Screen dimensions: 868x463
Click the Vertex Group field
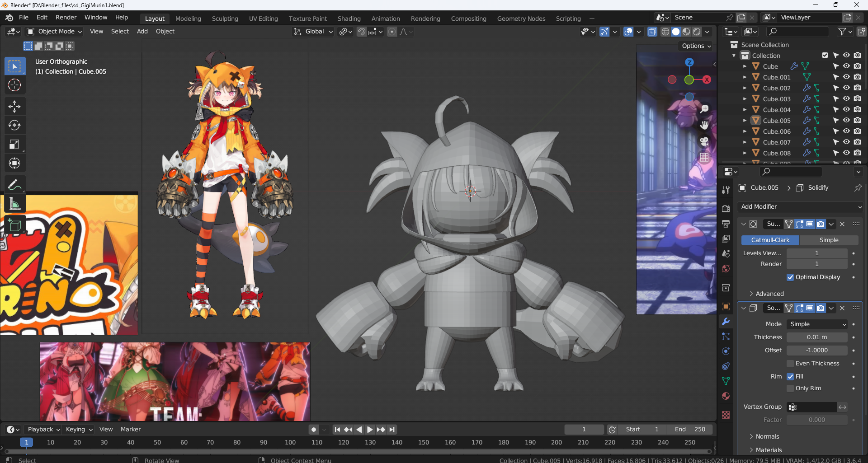pos(812,407)
